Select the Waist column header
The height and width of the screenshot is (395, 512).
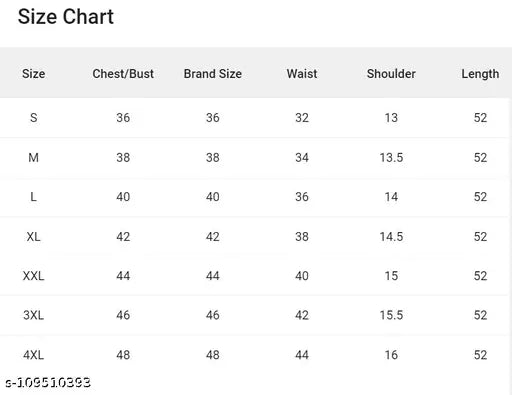(x=302, y=74)
